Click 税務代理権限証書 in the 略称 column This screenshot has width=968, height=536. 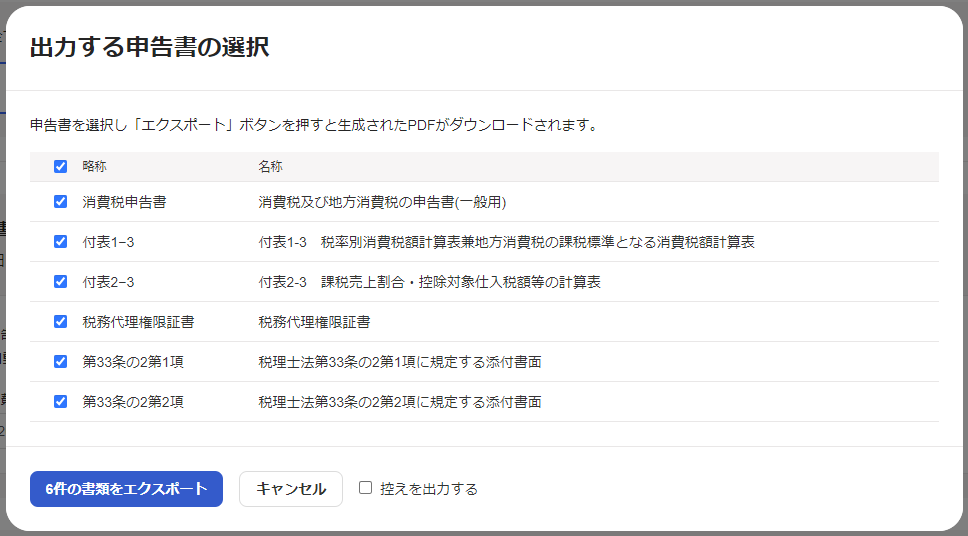click(x=138, y=322)
